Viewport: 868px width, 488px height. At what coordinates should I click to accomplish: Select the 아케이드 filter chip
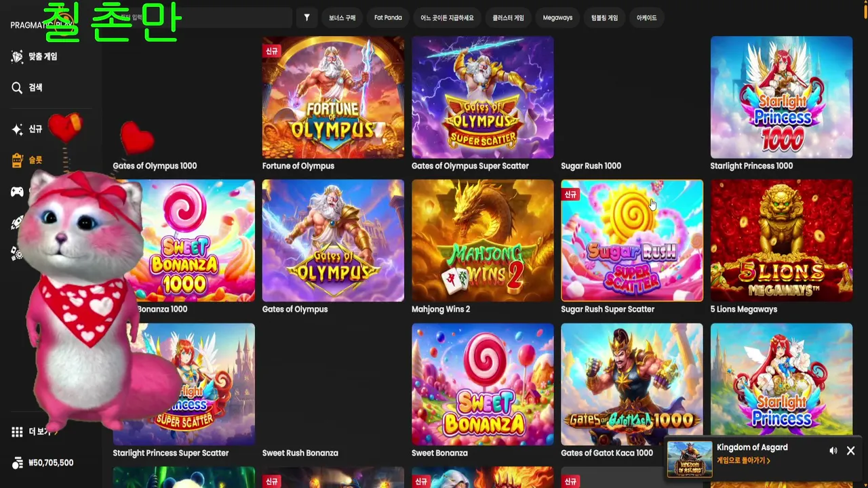click(x=646, y=18)
